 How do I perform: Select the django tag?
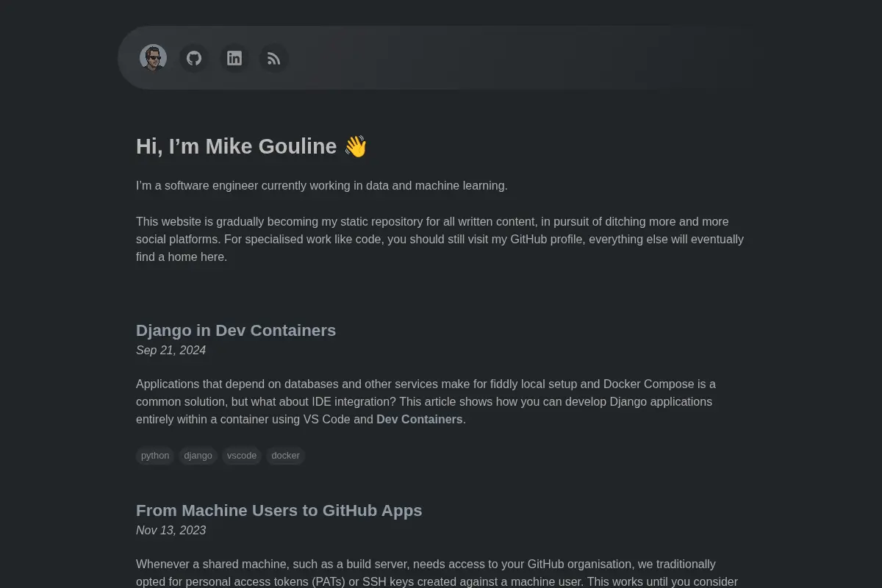tap(198, 456)
